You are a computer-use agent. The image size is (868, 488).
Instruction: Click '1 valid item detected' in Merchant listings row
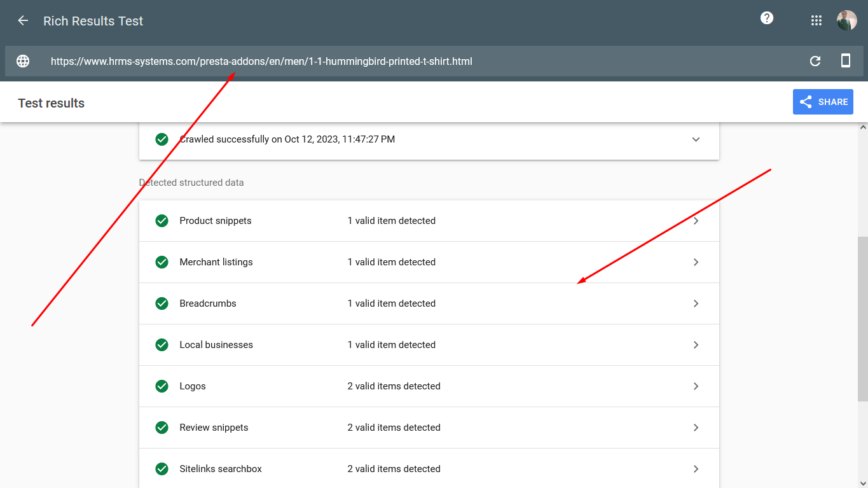point(392,262)
